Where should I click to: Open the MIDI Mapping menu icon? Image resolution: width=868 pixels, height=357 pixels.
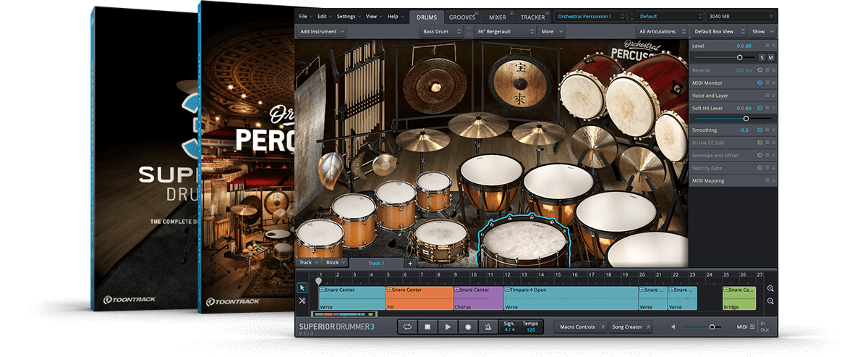pyautogui.click(x=767, y=180)
